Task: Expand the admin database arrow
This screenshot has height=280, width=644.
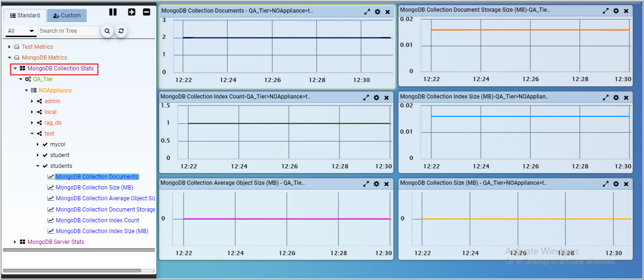Action: tap(32, 101)
